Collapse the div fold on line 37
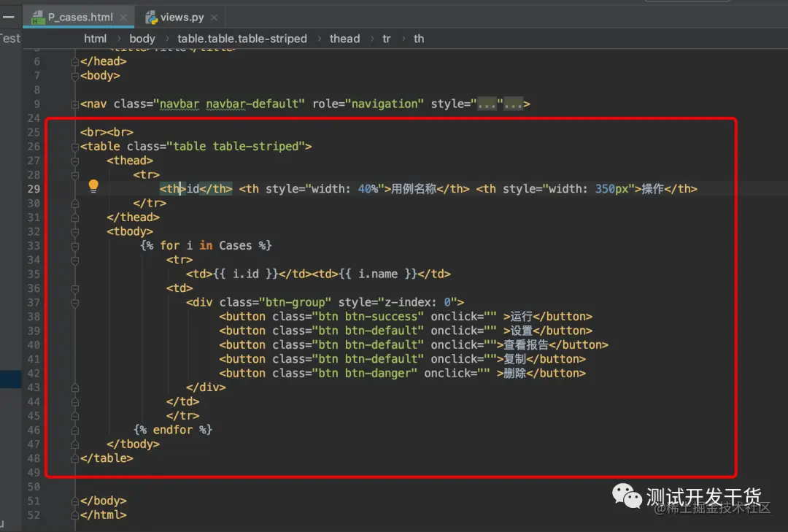 click(75, 303)
